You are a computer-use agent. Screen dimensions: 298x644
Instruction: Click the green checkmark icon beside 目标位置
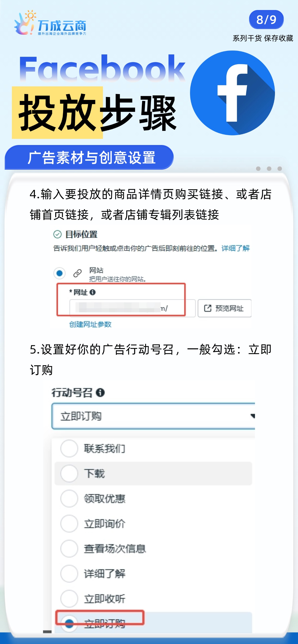point(57,234)
